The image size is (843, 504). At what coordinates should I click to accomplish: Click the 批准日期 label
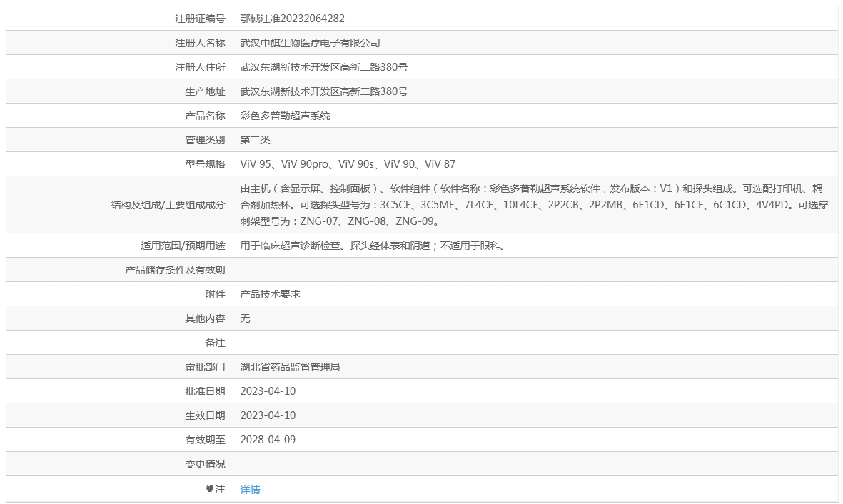tap(205, 391)
